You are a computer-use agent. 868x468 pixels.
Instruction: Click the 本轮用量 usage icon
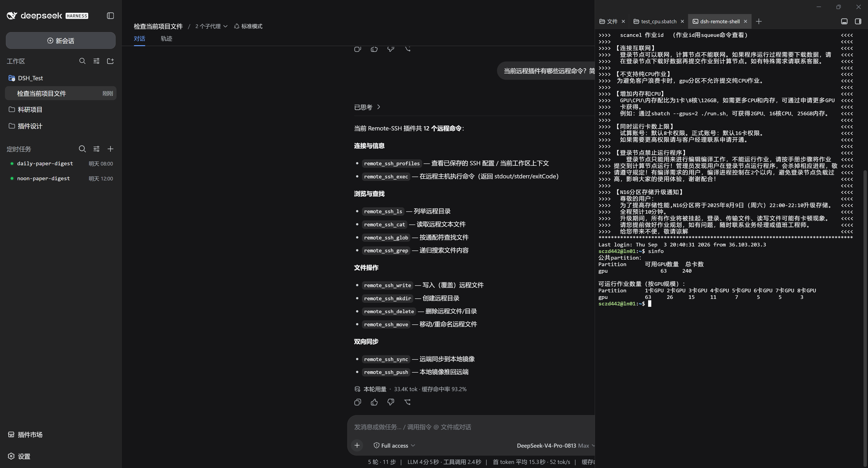357,389
